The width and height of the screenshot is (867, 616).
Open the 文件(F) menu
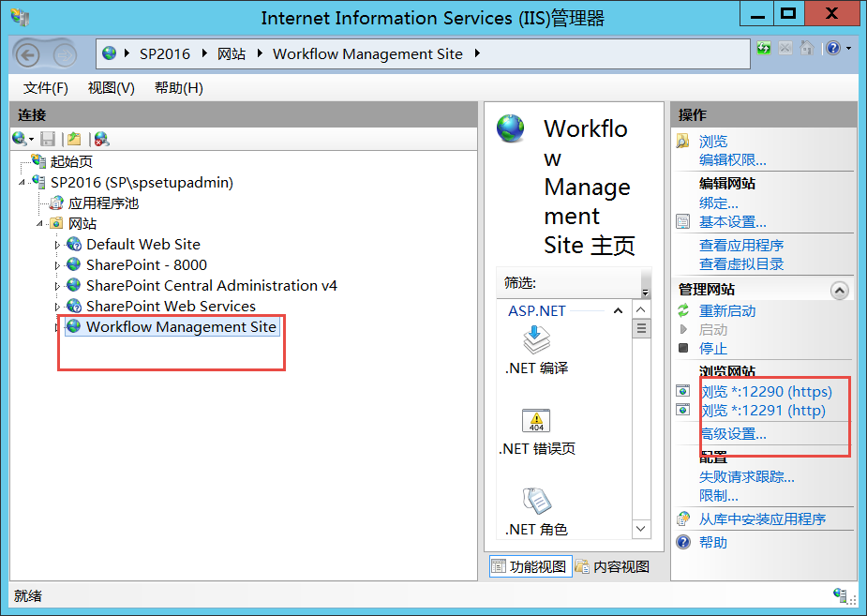[x=45, y=88]
